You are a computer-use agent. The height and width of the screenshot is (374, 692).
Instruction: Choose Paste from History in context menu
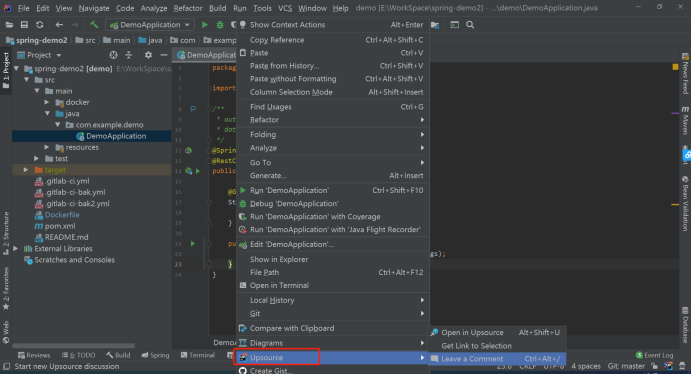coord(333,66)
